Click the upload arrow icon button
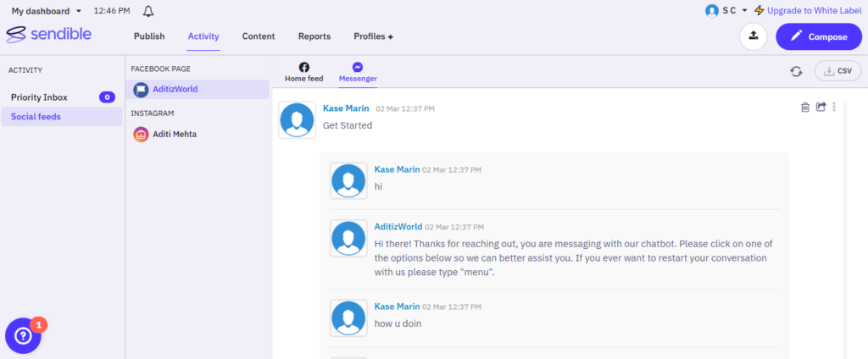This screenshot has width=868, height=359. pyautogui.click(x=753, y=36)
